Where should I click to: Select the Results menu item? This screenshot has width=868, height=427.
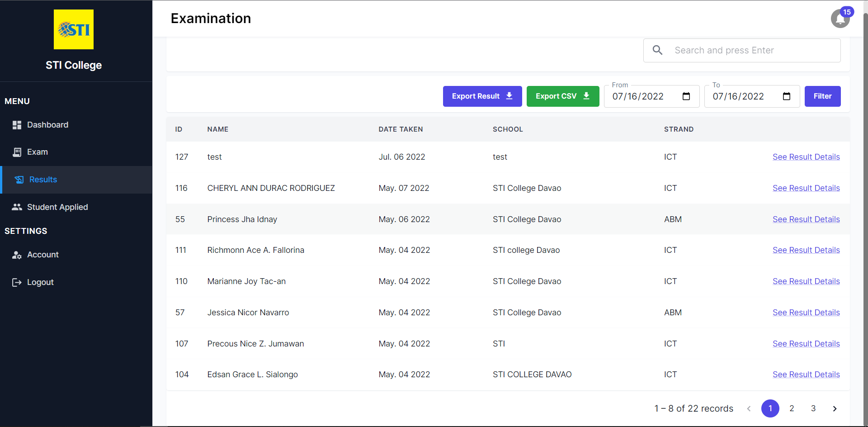coord(76,180)
